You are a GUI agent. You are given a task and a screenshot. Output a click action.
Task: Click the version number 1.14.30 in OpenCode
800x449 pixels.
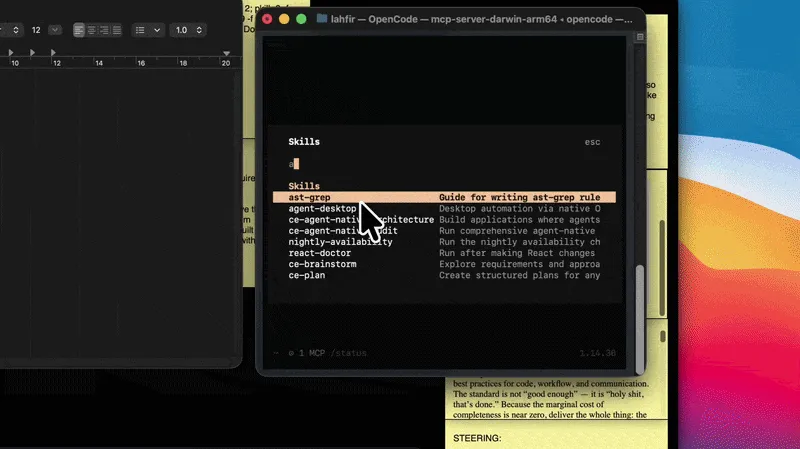(597, 353)
